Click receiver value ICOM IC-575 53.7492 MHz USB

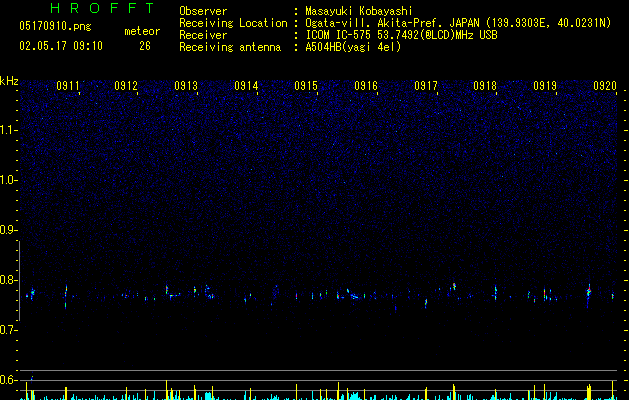(402, 35)
